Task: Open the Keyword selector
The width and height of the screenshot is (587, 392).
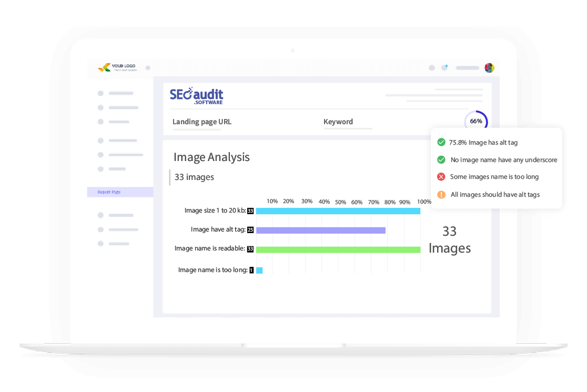Action: point(338,122)
